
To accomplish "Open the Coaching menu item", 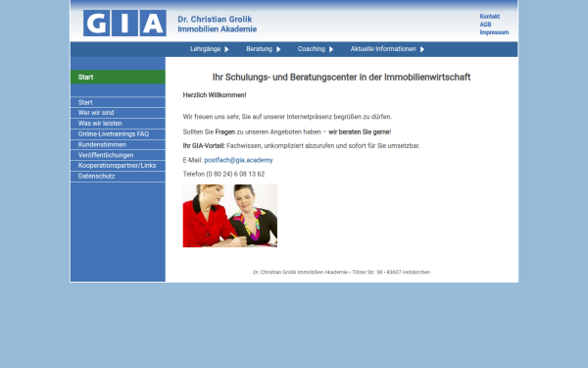I will [312, 49].
